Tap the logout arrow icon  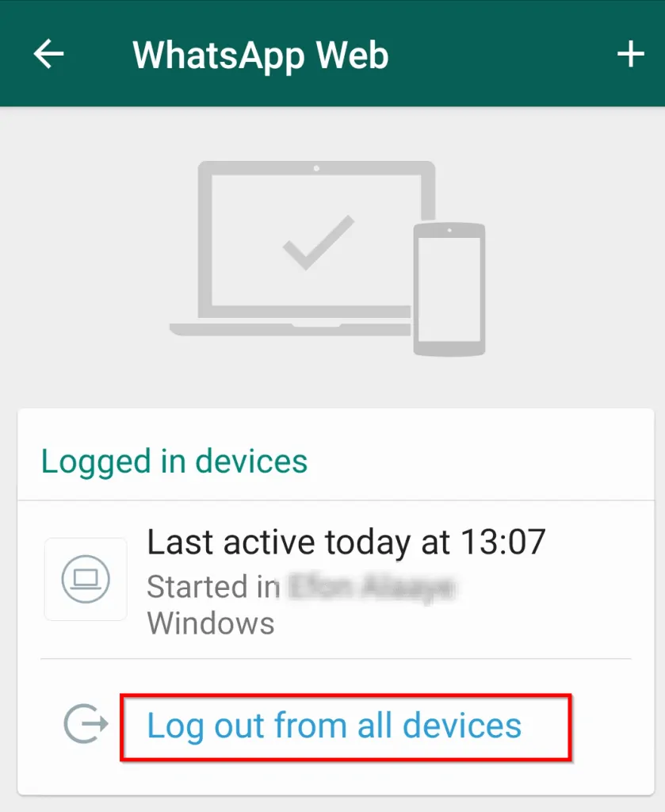[86, 723]
